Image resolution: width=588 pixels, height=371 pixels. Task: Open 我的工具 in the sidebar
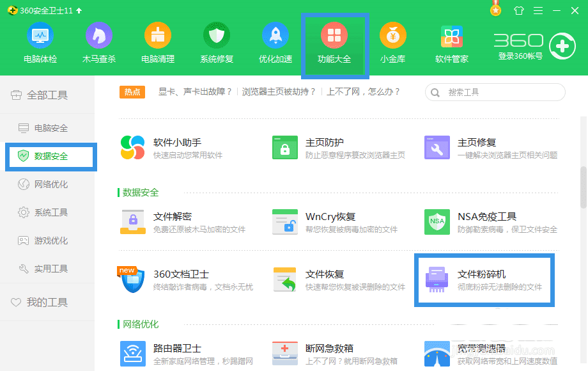pyautogui.click(x=47, y=302)
